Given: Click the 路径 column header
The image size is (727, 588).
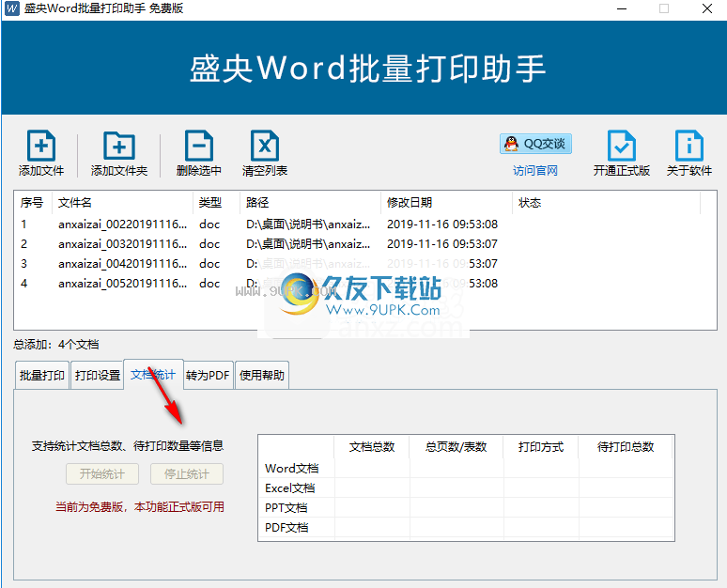Looking at the screenshot, I should point(310,203).
